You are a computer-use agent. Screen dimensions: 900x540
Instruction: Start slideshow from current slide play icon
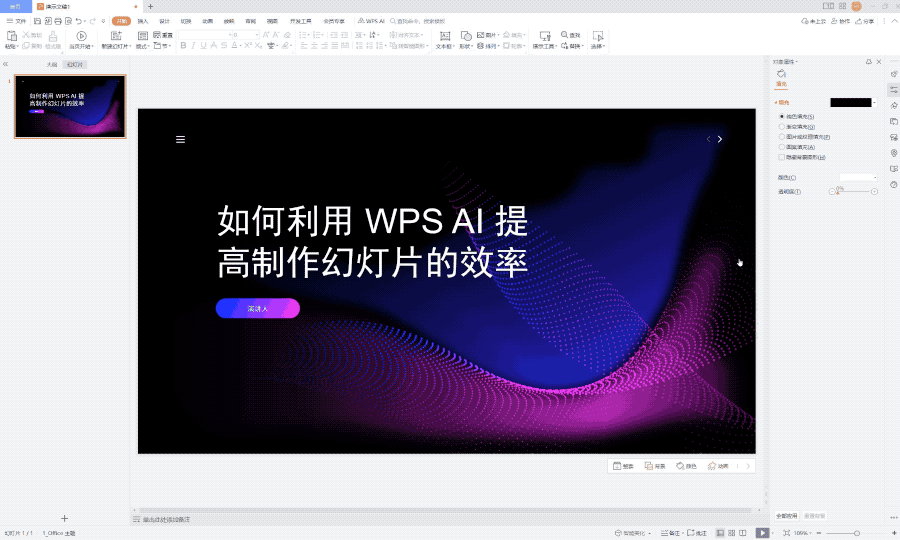pyautogui.click(x=82, y=36)
